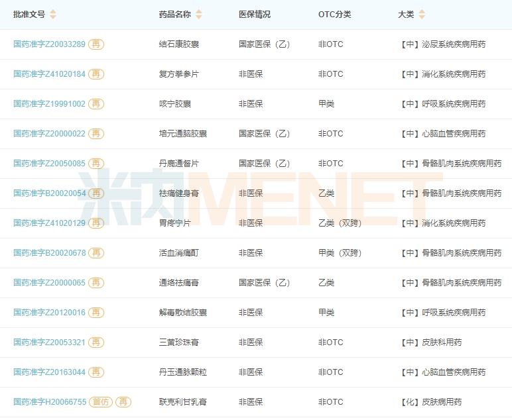Click 甲类 in 咳宁胶囊 row
Screen dimensions: 512x420
point(326,104)
